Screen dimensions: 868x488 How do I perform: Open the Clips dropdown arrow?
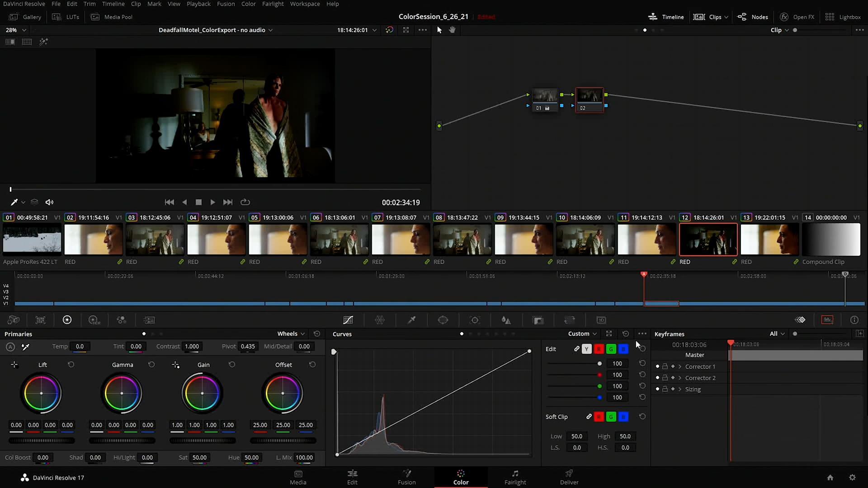(x=726, y=17)
